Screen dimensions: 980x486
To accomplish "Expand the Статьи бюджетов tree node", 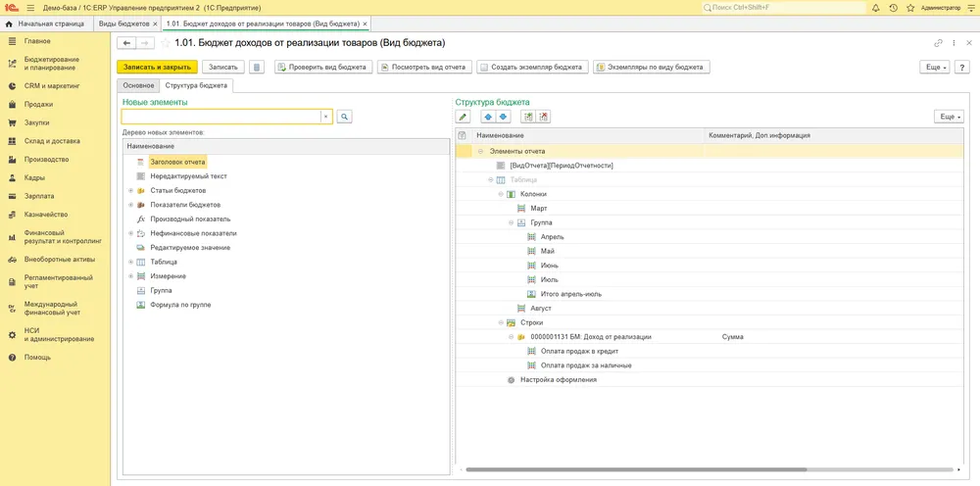I will [x=130, y=190].
